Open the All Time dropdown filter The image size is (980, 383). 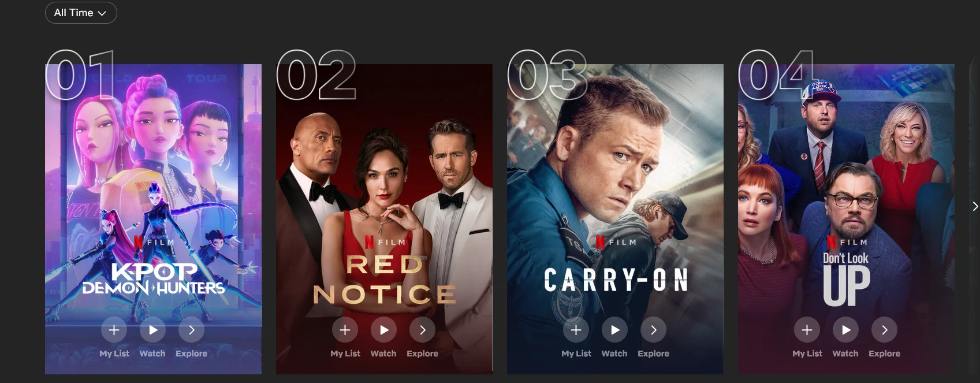(x=81, y=13)
